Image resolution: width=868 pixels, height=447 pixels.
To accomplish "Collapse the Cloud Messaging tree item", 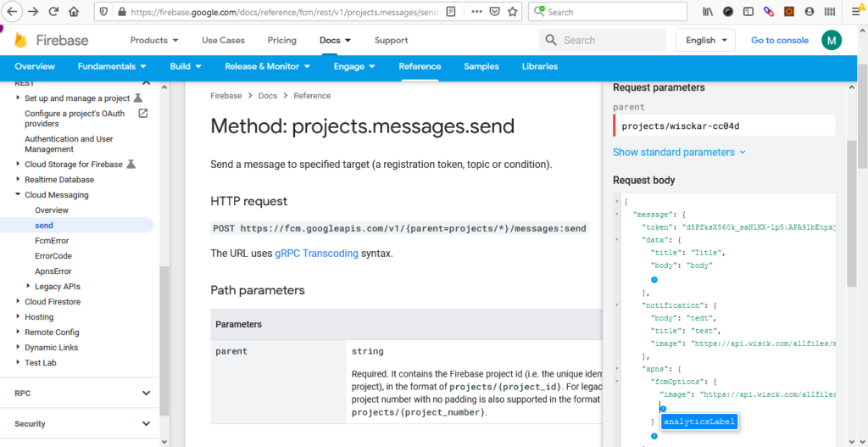I will point(19,195).
